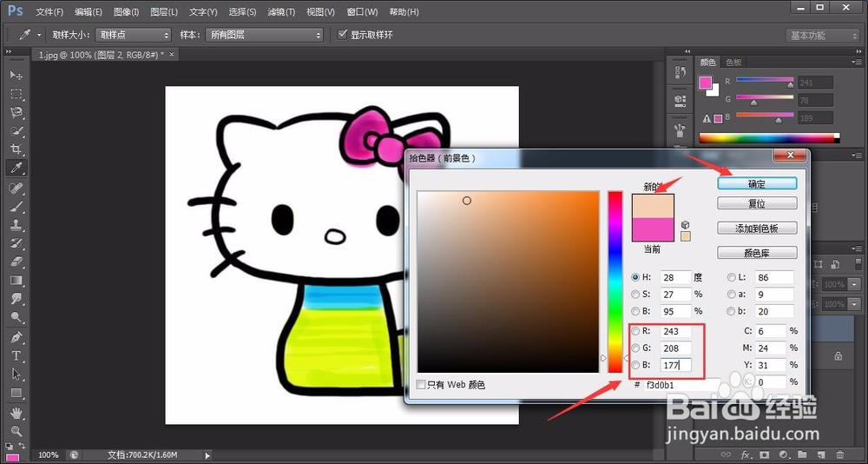Open the 样本 所有图层 dropdown
Image resolution: width=868 pixels, height=464 pixels.
pos(264,35)
